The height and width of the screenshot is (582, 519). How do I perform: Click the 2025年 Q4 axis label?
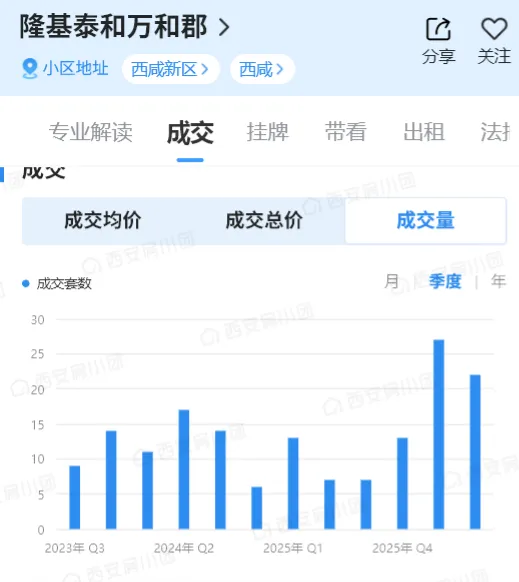point(402,548)
